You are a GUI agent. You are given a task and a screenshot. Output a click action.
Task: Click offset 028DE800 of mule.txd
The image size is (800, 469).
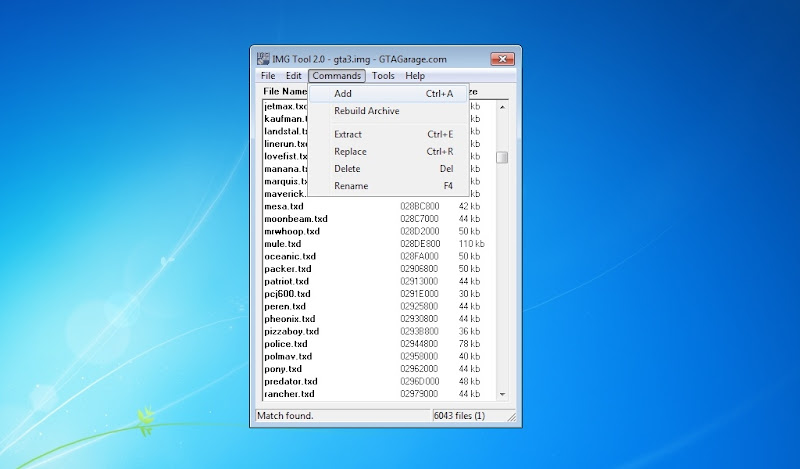(x=420, y=244)
